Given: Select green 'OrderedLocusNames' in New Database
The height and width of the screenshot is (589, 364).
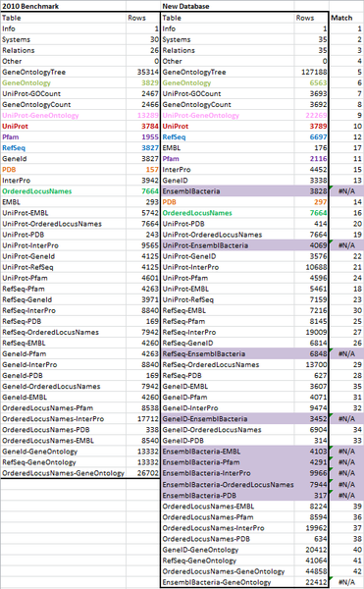Looking at the screenshot, I should click(x=228, y=213).
